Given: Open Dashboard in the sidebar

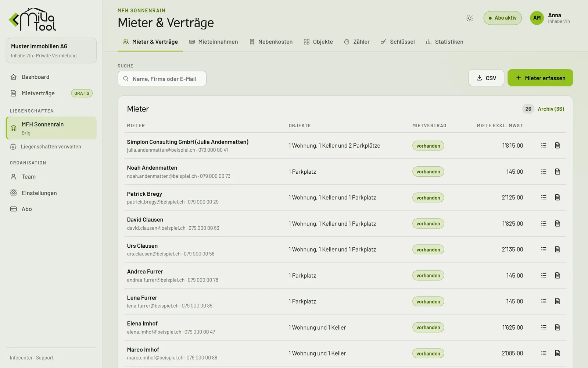Looking at the screenshot, I should [51, 77].
